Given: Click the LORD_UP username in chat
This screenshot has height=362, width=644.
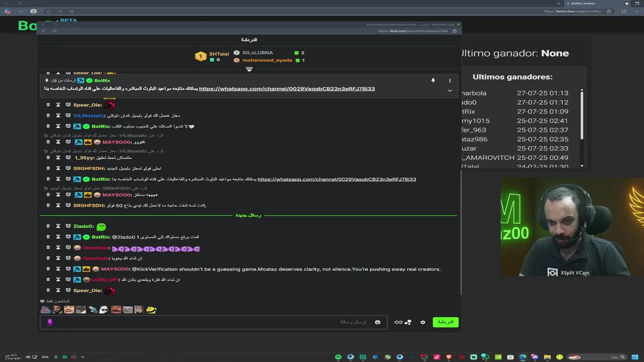Looking at the screenshot, I should [x=106, y=280].
